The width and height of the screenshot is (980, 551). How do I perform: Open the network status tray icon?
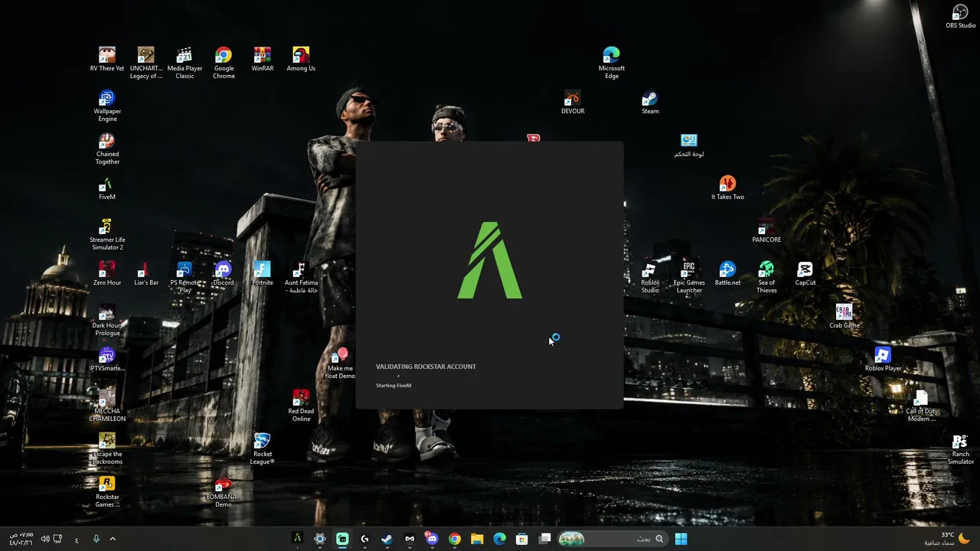(x=57, y=539)
